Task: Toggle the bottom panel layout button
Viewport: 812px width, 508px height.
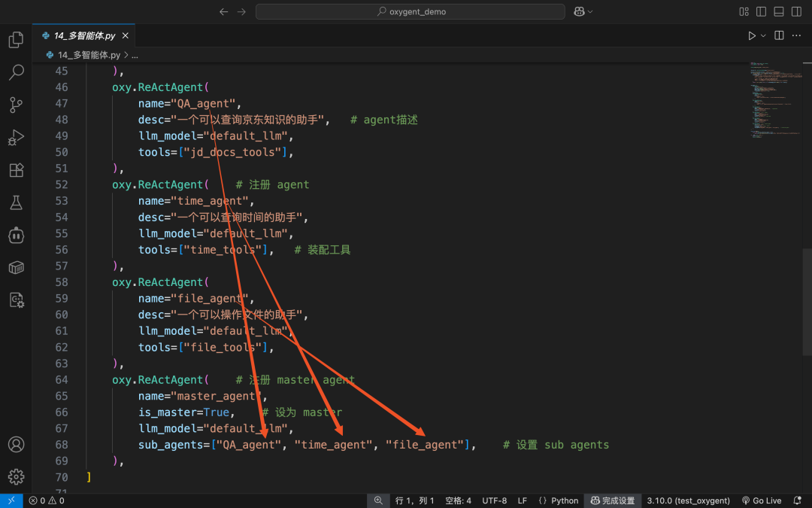Action: point(778,11)
